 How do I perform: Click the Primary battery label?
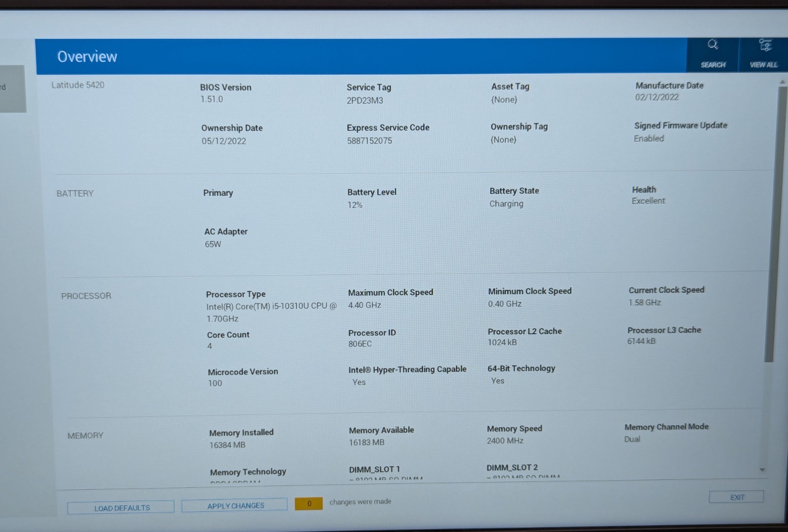click(218, 193)
